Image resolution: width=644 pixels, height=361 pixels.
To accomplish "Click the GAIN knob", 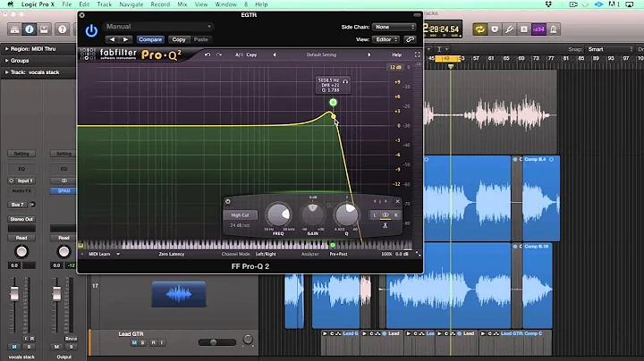I will (312, 214).
